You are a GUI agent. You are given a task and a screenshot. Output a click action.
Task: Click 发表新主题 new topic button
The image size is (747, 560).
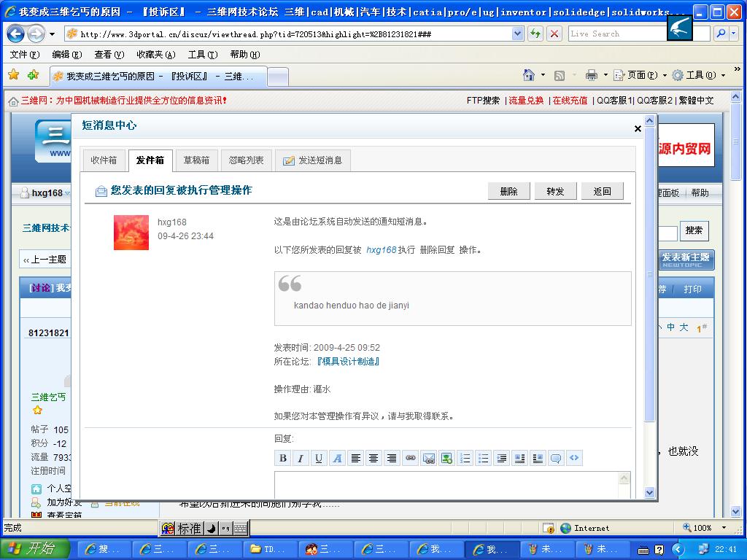pyautogui.click(x=686, y=260)
